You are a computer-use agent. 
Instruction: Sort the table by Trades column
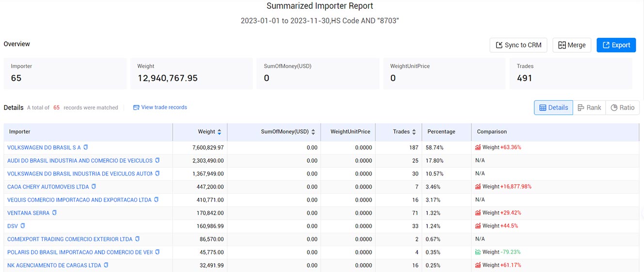coord(414,132)
